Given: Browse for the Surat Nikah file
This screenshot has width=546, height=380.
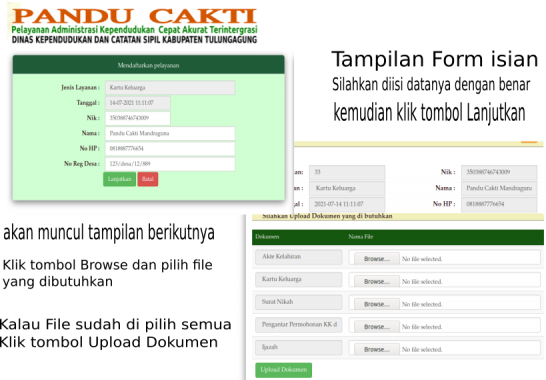Looking at the screenshot, I should 376,304.
